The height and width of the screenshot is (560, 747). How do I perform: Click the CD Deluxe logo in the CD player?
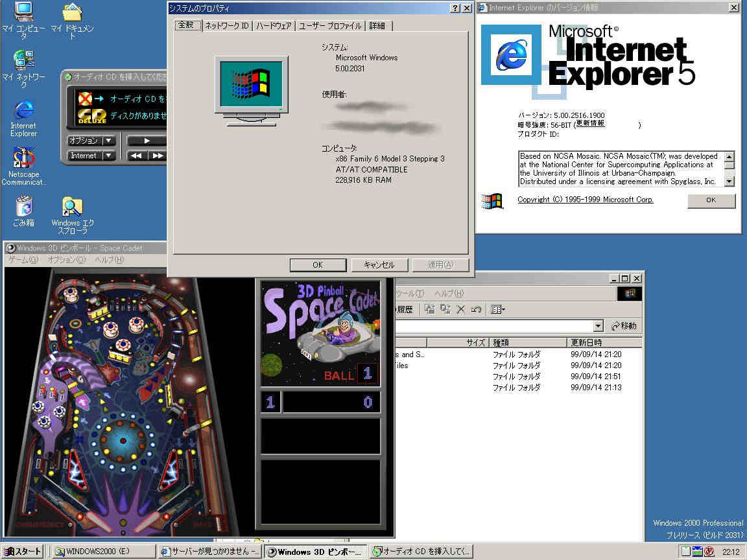point(92,117)
